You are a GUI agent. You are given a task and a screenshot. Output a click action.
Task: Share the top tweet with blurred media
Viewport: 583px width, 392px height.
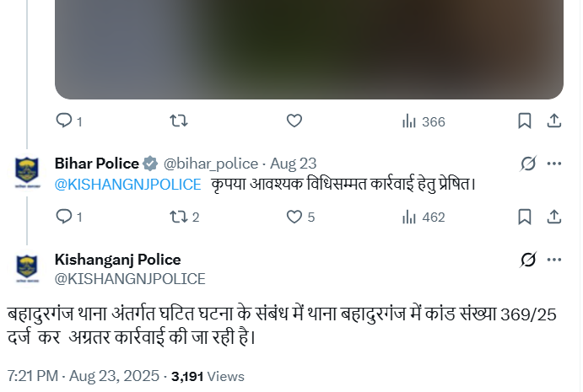coord(554,121)
